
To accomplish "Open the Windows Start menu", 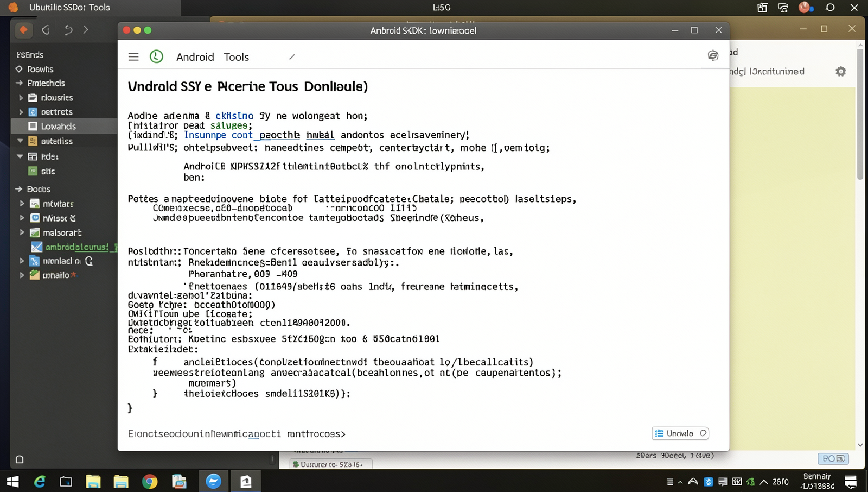I will coord(12,482).
